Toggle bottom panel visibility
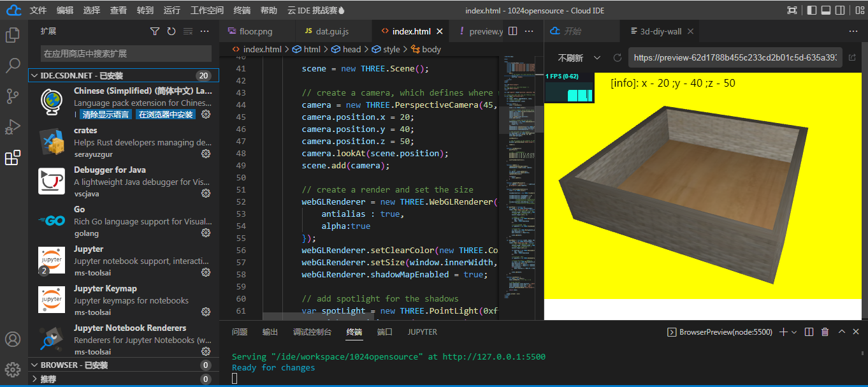 tap(827, 10)
